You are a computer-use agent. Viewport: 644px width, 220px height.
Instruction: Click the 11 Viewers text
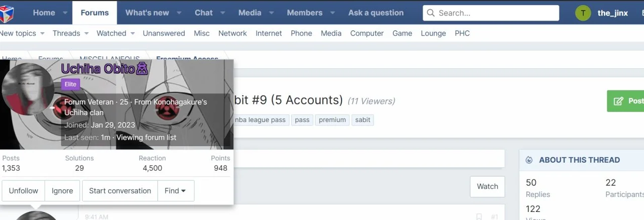(371, 101)
